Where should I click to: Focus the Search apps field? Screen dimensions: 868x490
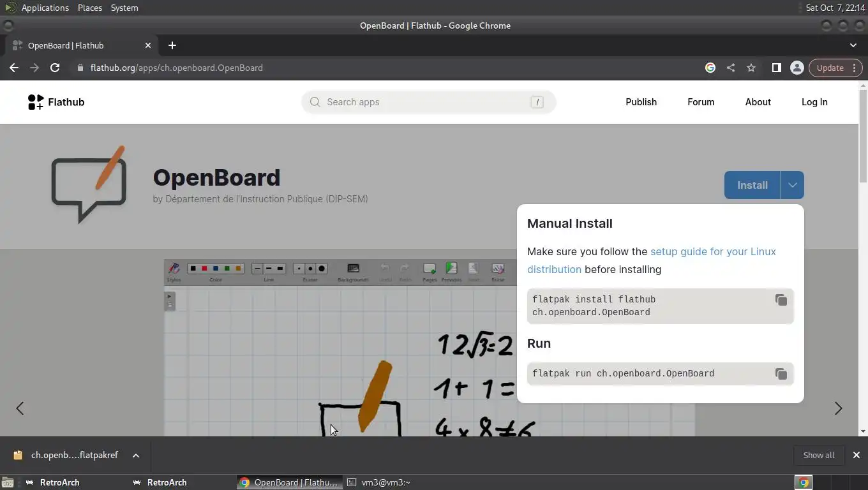click(428, 102)
